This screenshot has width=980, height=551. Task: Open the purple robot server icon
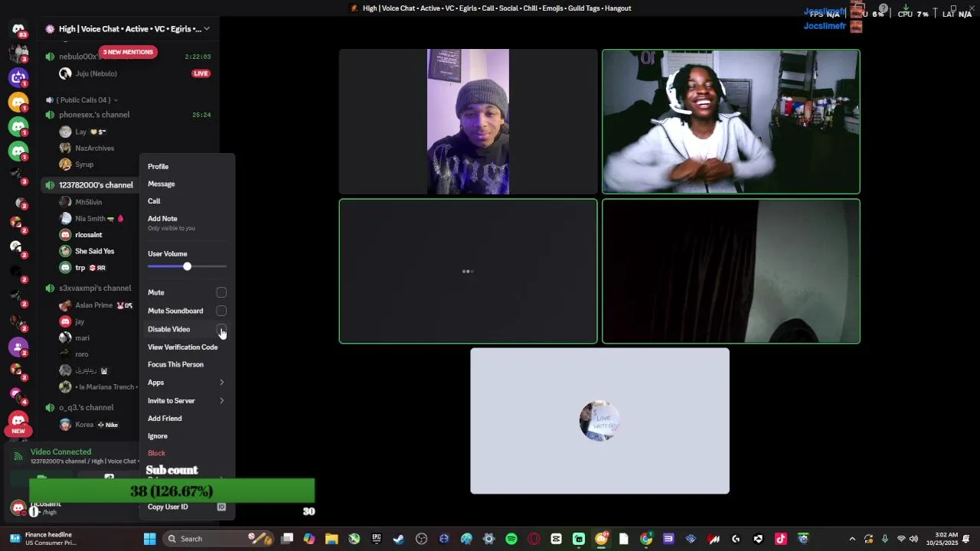18,77
